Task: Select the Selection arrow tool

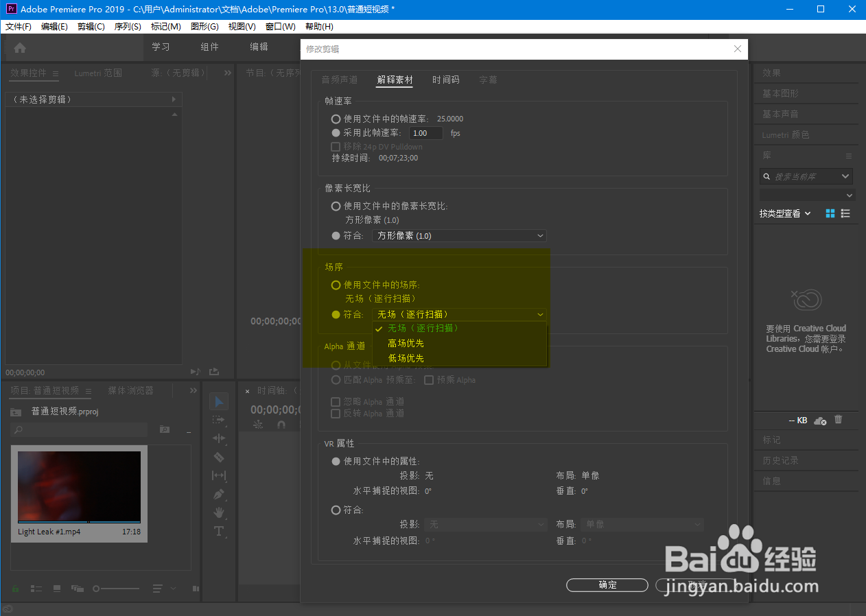Action: (x=219, y=401)
